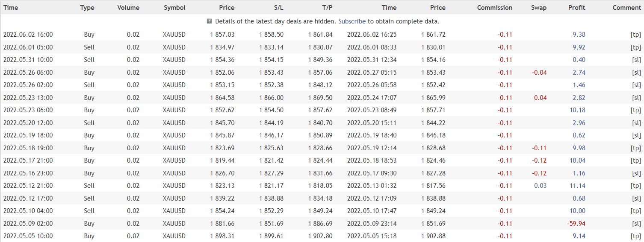Click close time 2022.05.10 17:47
644x242 pixels.
[372, 211]
